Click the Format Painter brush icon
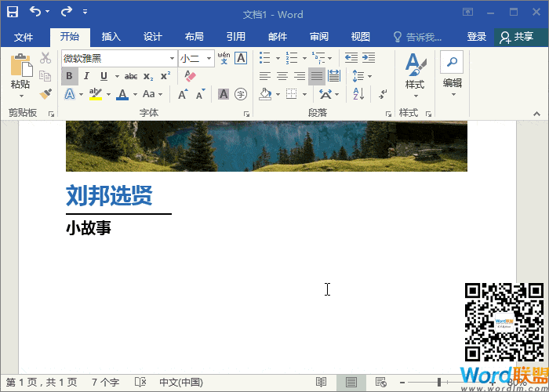Image resolution: width=549 pixels, height=392 pixels. point(45,94)
